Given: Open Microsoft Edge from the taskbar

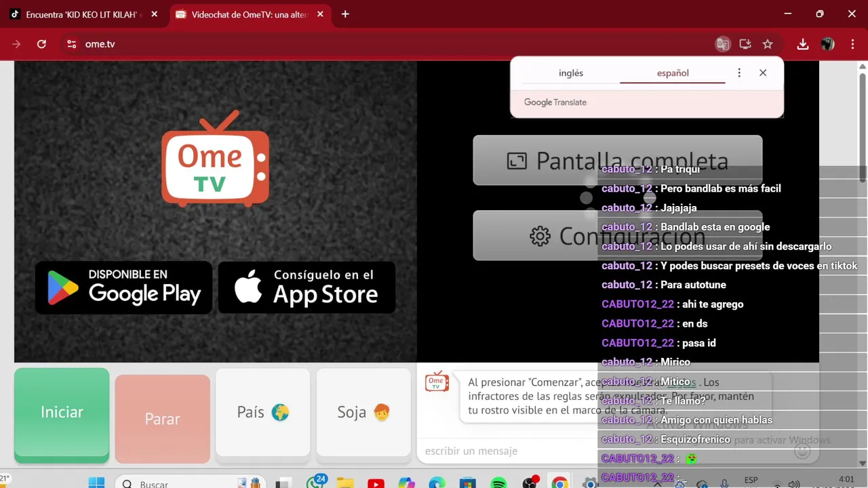Looking at the screenshot, I should pos(437,483).
